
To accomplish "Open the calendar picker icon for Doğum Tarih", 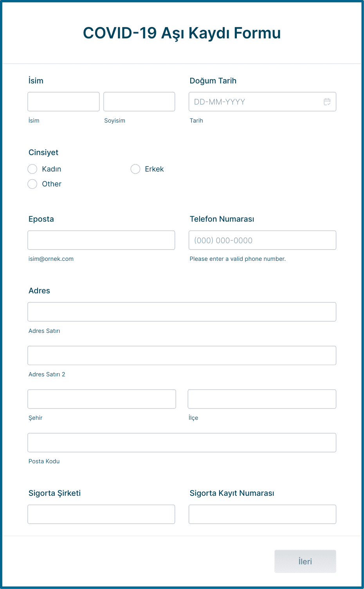I will pyautogui.click(x=327, y=102).
